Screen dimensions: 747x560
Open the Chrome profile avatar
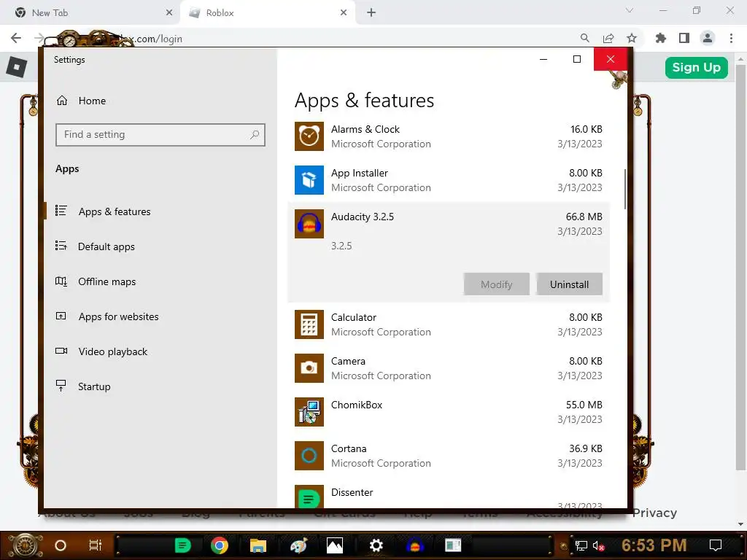pyautogui.click(x=708, y=38)
